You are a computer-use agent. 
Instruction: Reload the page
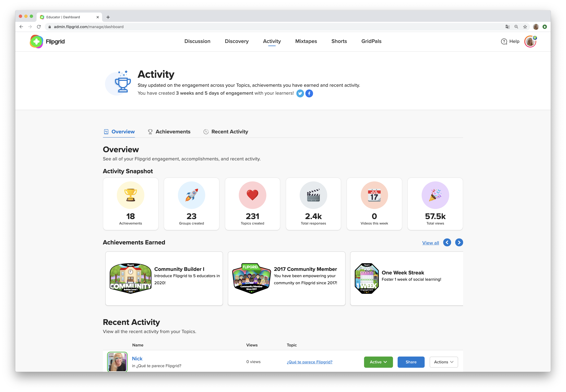click(x=39, y=27)
